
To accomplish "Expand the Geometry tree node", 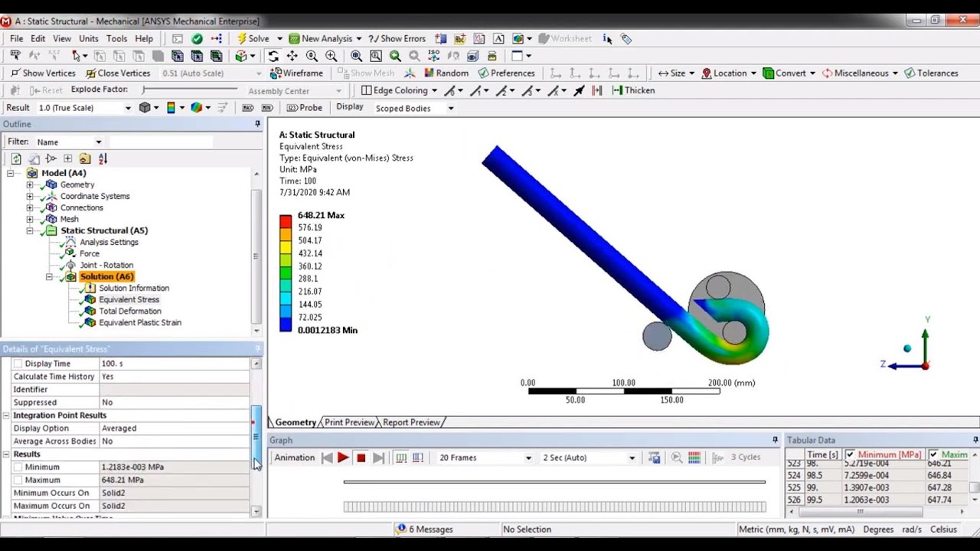I will (x=30, y=184).
